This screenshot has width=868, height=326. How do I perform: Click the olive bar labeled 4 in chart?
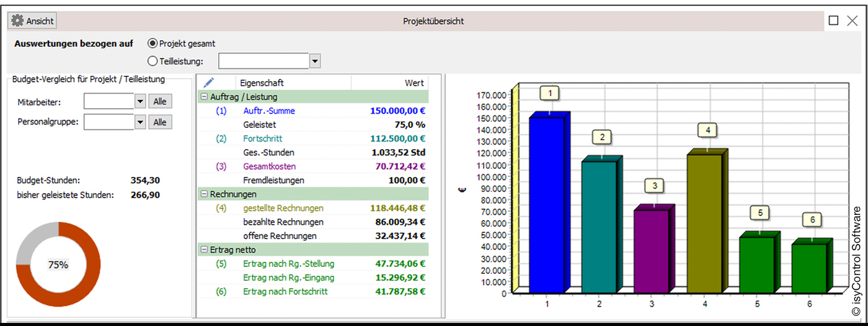coord(704,224)
